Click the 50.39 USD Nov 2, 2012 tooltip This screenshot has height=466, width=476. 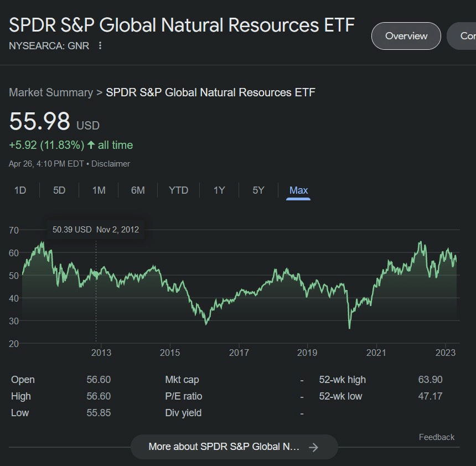(x=96, y=230)
